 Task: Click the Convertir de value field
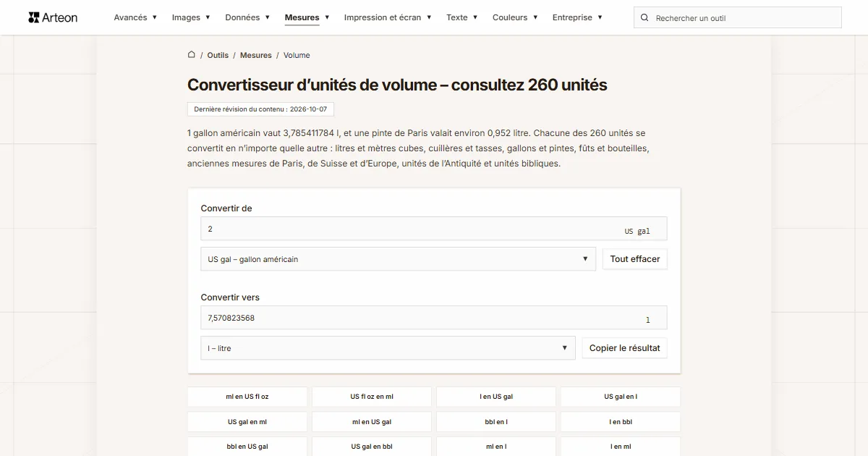(x=434, y=229)
